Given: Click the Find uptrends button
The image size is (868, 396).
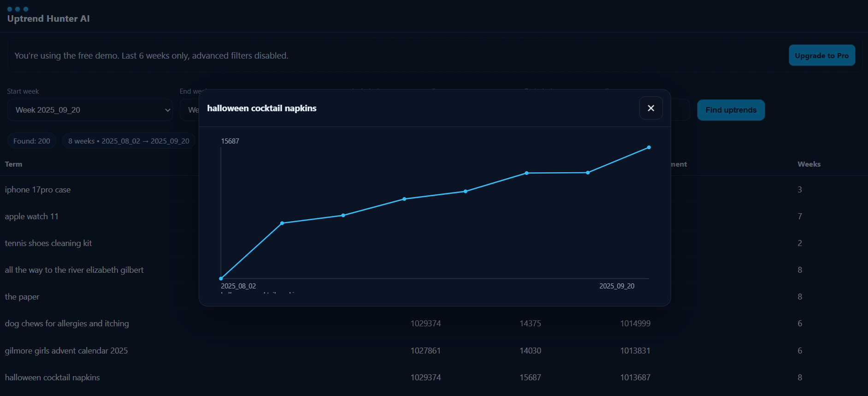Looking at the screenshot, I should click(731, 110).
